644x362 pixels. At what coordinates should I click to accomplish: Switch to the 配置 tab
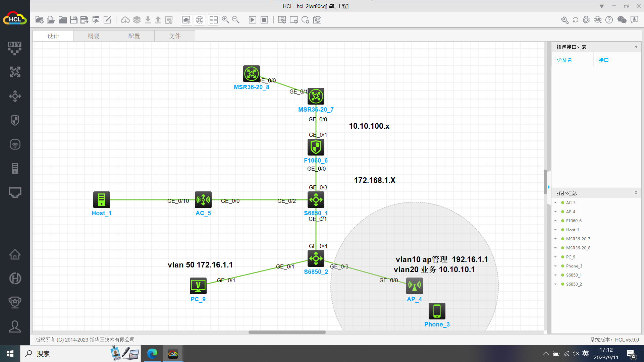134,36
